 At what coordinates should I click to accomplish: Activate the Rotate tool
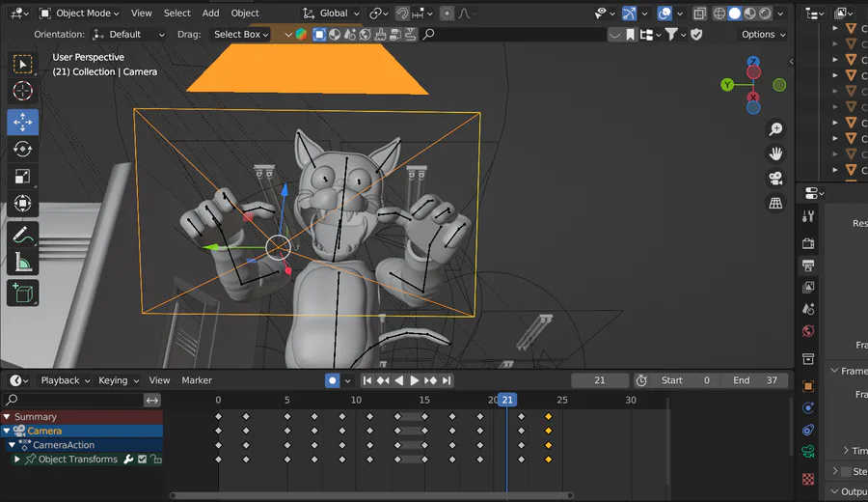pos(23,149)
